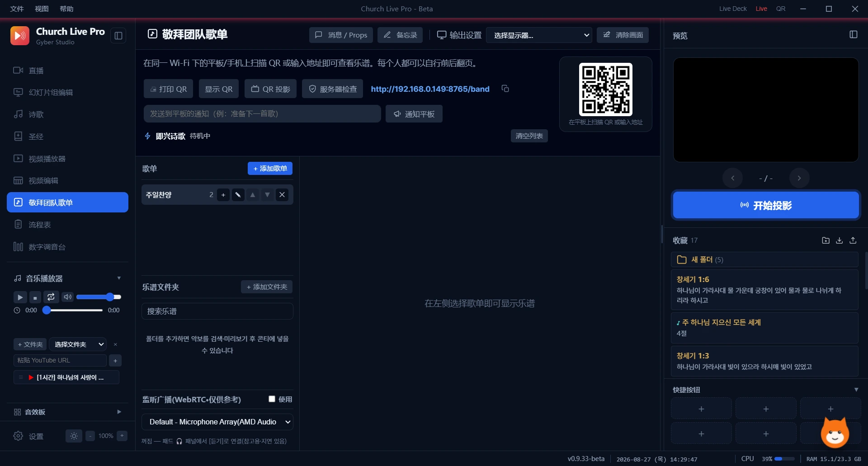The height and width of the screenshot is (466, 868).
Task: Open the 数字调音台 digital mixer
Action: pyautogui.click(x=67, y=247)
